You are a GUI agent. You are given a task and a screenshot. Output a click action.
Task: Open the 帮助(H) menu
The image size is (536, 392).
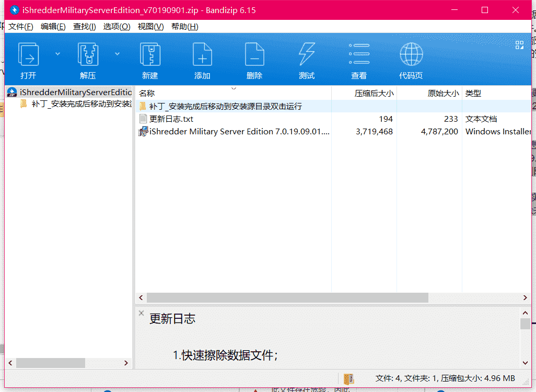(184, 27)
